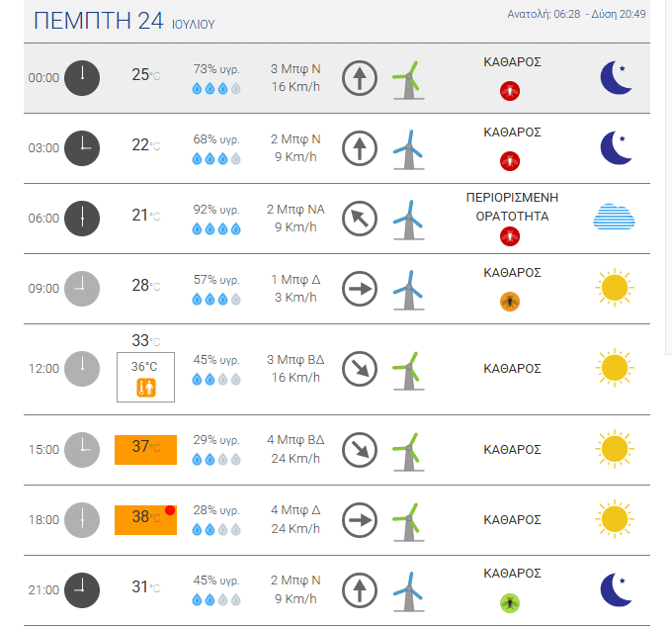Click the crescent moon icon at 21:00
This screenshot has height=626, width=672.
[616, 589]
